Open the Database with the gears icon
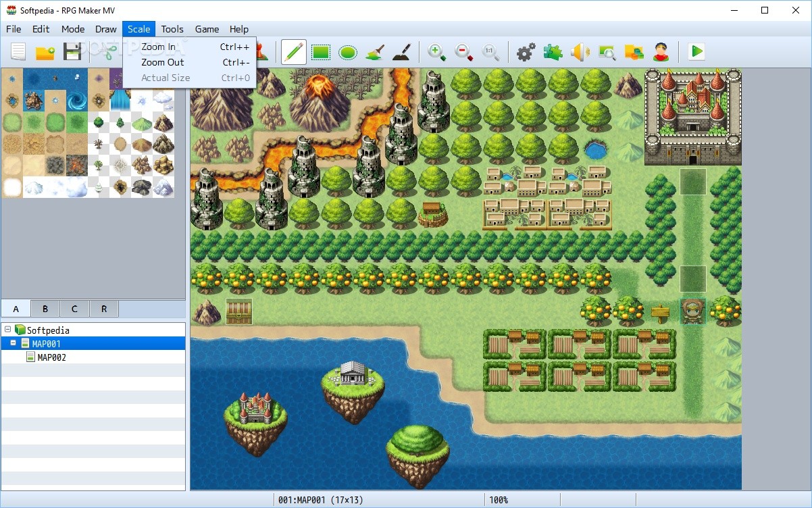This screenshot has width=812, height=508. [526, 52]
